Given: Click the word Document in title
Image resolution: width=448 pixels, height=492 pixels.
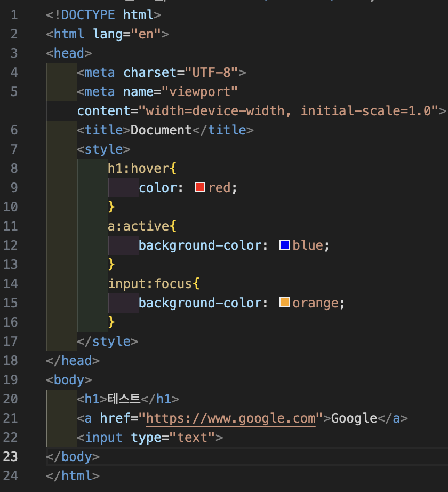Looking at the screenshot, I should point(161,130).
